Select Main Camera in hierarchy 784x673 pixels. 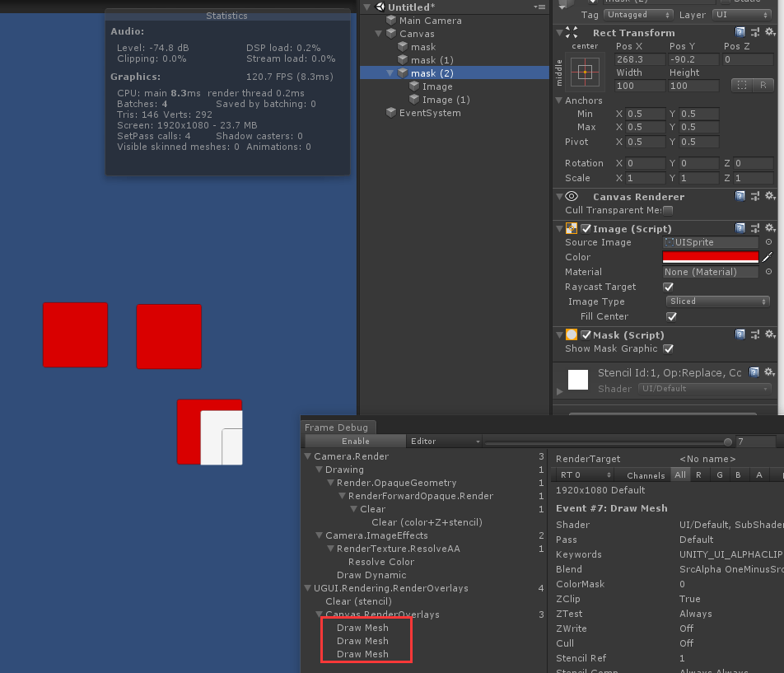point(430,21)
